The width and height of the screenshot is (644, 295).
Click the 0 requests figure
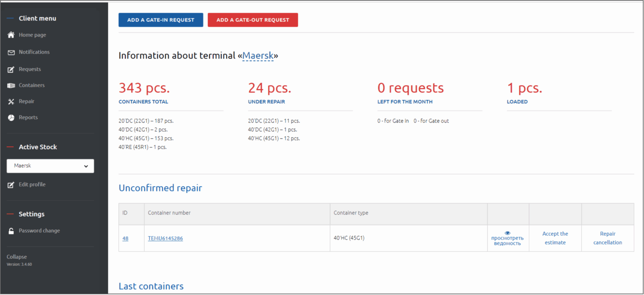coord(410,88)
